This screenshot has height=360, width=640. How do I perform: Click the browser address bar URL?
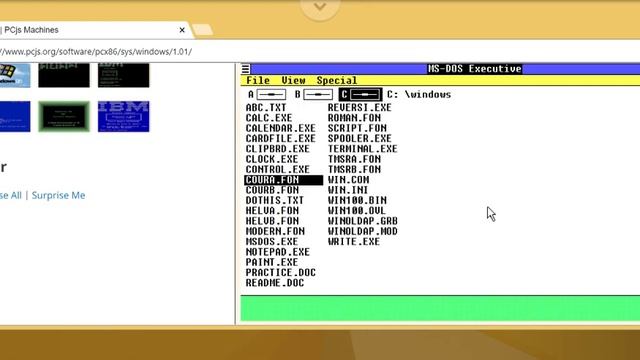[x=96, y=52]
